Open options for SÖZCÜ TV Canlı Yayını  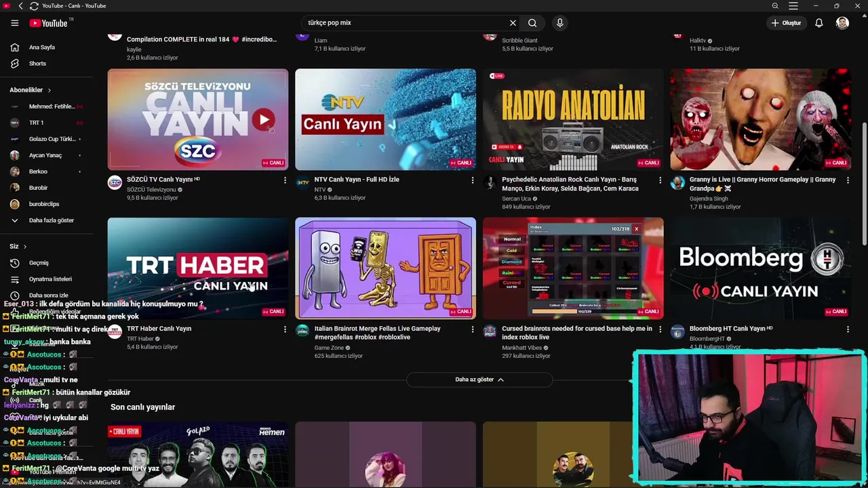pyautogui.click(x=285, y=180)
